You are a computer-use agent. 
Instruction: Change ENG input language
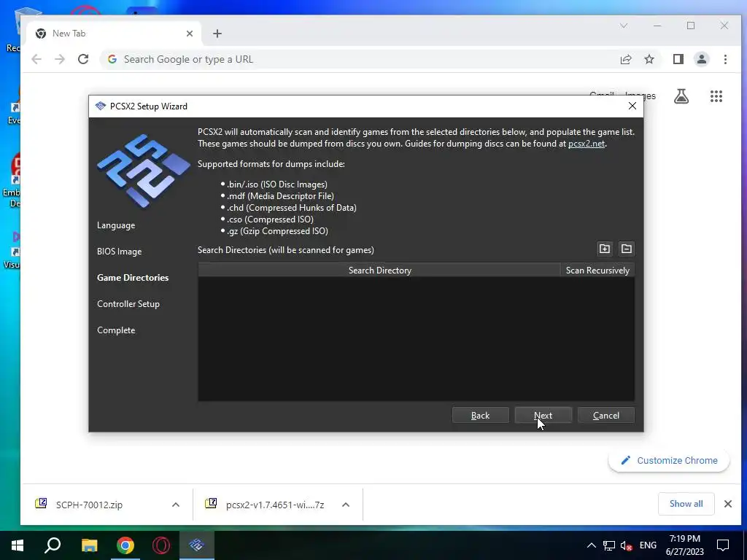(x=648, y=545)
